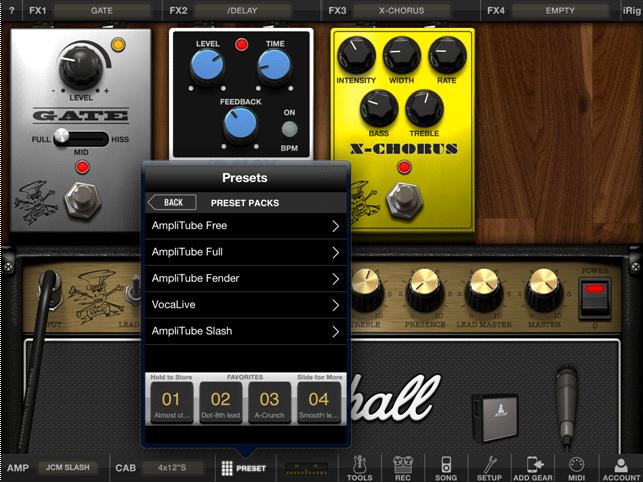The width and height of the screenshot is (643, 483).
Task: Open the AmpliTube Full preset pack
Action: (x=245, y=252)
